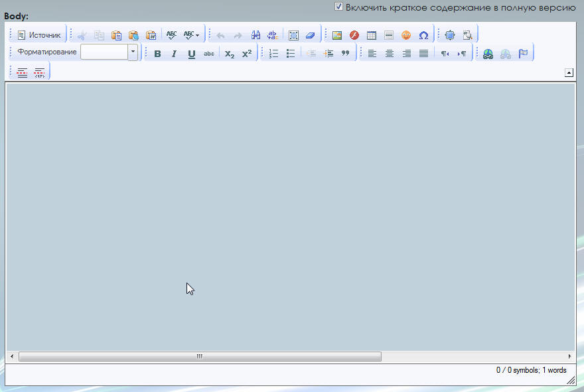Toggle strikethrough formatting
Image resolution: width=584 pixels, height=392 pixels.
[x=209, y=54]
